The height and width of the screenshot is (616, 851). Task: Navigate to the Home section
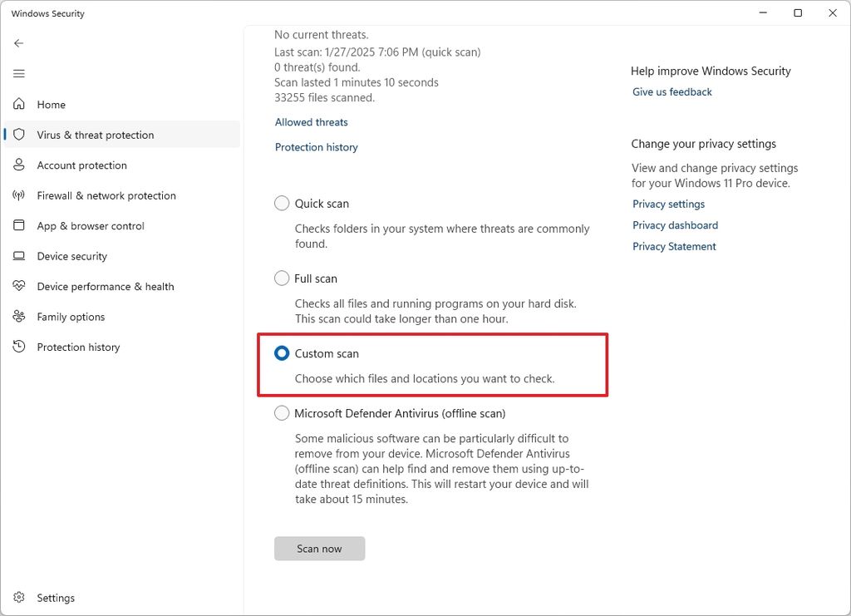51,105
